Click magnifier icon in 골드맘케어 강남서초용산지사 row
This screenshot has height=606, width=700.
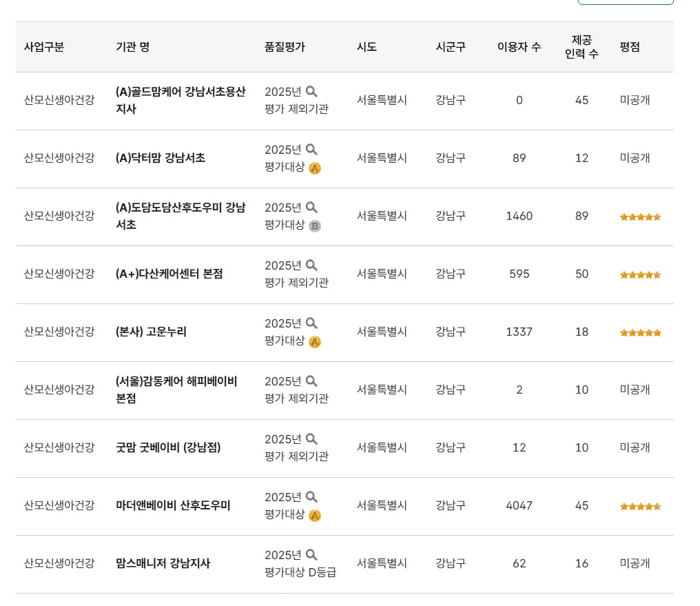click(311, 91)
